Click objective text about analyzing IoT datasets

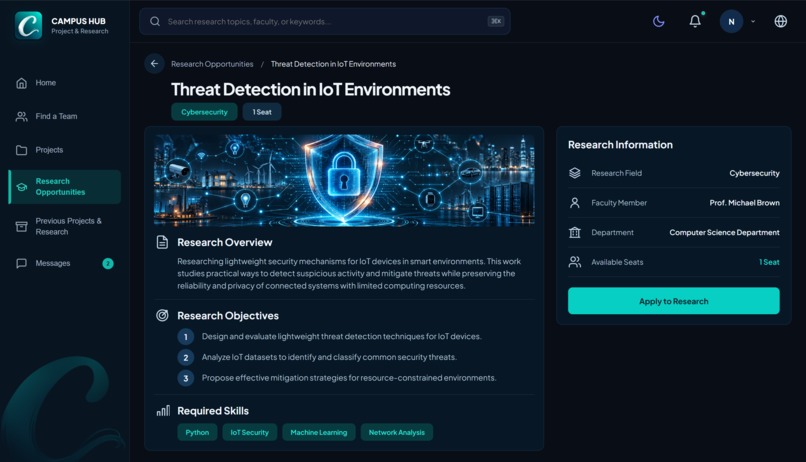329,357
